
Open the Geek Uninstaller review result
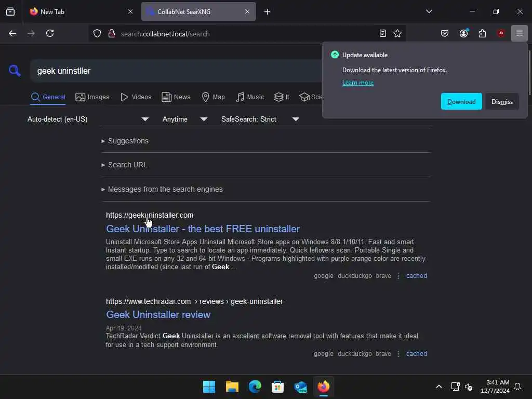pyautogui.click(x=158, y=315)
